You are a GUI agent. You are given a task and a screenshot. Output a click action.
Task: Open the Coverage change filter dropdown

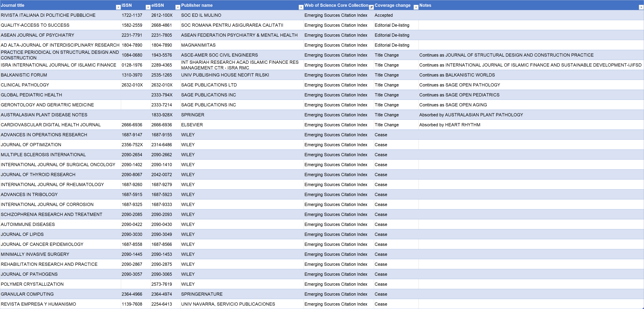click(416, 8)
